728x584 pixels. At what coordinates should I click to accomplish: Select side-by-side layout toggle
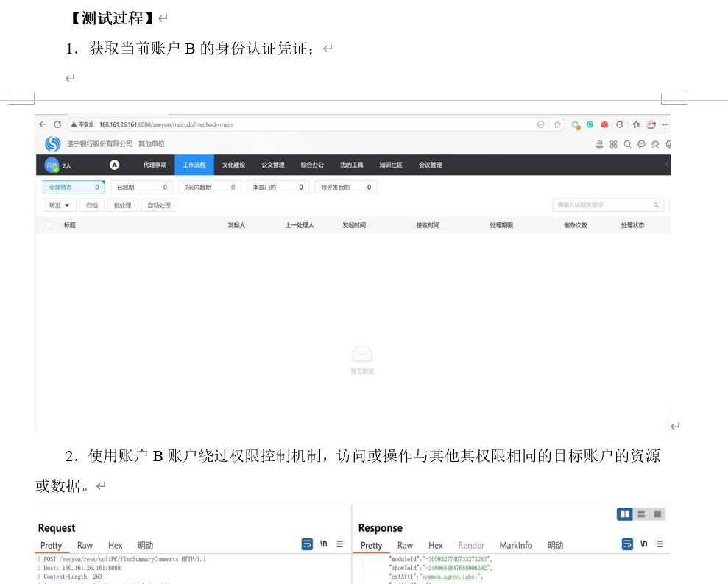[625, 514]
